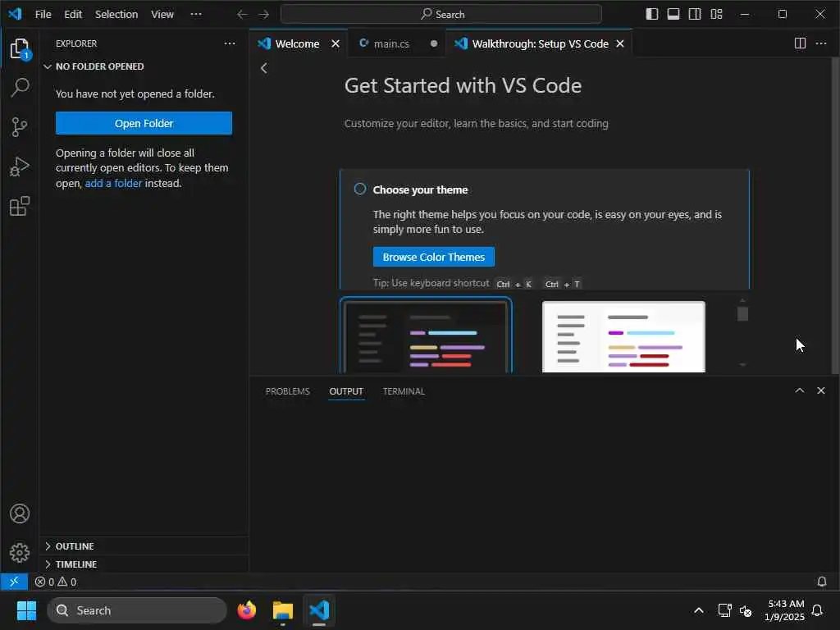The height and width of the screenshot is (630, 840).
Task: Go forward with the right arrow in title bar
Action: [263, 15]
